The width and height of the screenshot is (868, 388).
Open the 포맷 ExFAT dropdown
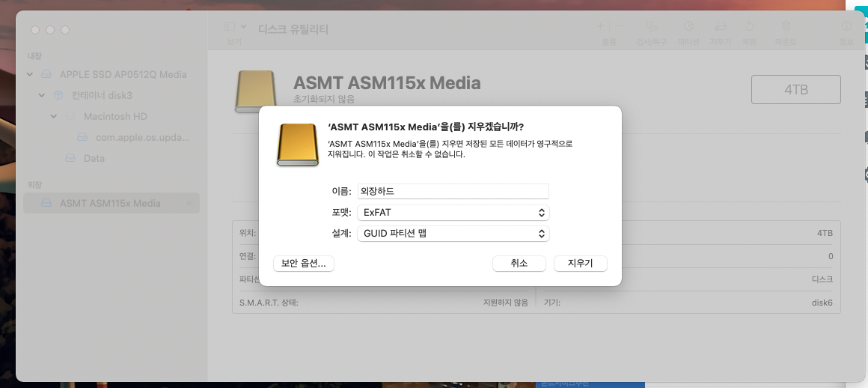[453, 212]
